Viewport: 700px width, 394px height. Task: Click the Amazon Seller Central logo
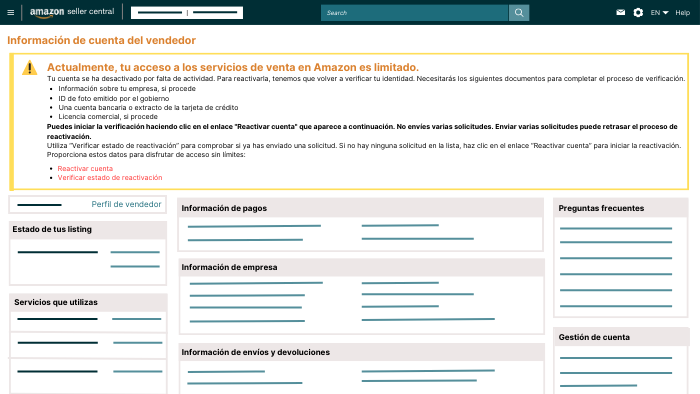click(72, 12)
